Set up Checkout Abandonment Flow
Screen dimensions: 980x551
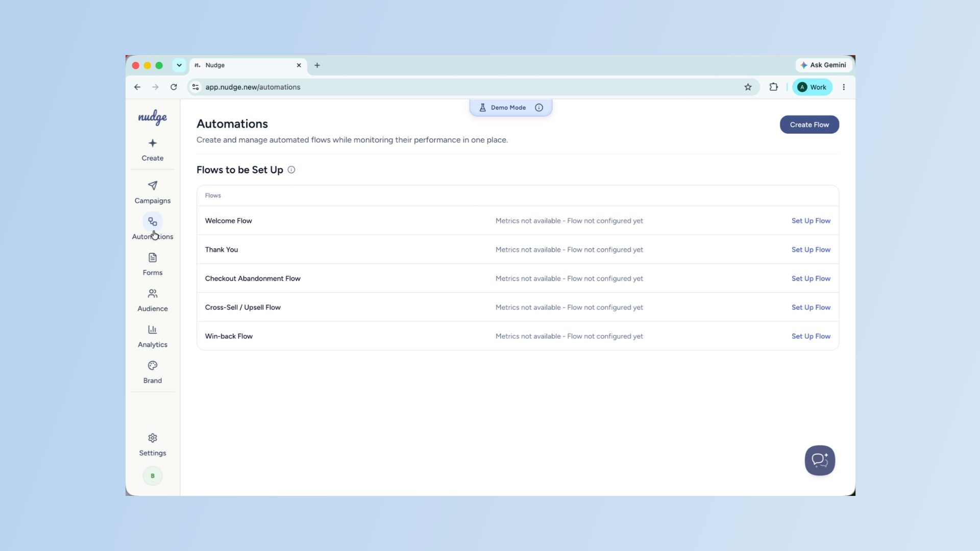click(811, 279)
